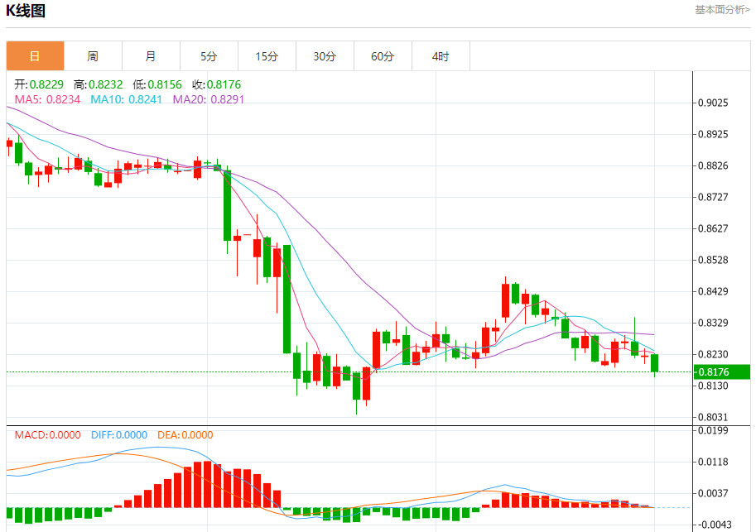This screenshot has height=532, width=756.
Task: Click the 0.8130 price axis label
Action: coord(713,386)
